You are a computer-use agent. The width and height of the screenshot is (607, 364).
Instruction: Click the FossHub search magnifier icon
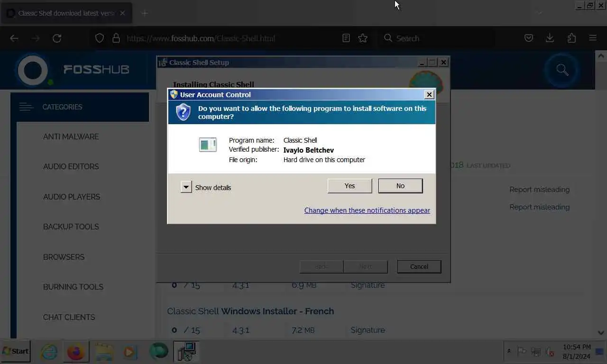[562, 70]
